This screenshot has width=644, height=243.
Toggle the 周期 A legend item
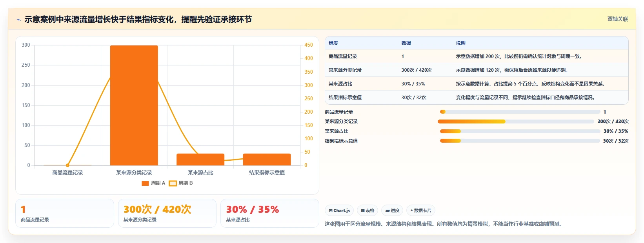[x=153, y=183]
